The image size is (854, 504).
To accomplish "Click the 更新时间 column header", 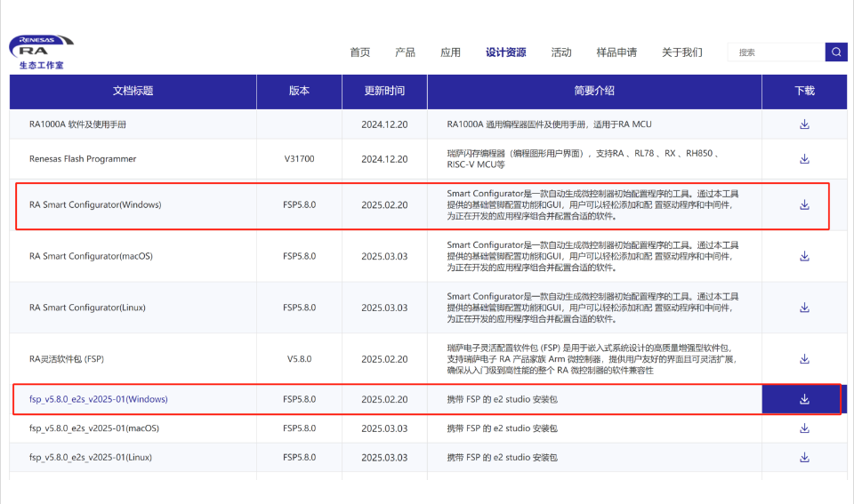I will tap(384, 91).
